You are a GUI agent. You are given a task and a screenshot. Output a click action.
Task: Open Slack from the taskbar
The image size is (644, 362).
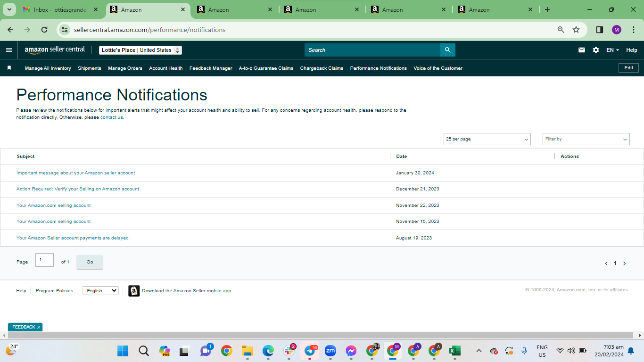coord(289,351)
